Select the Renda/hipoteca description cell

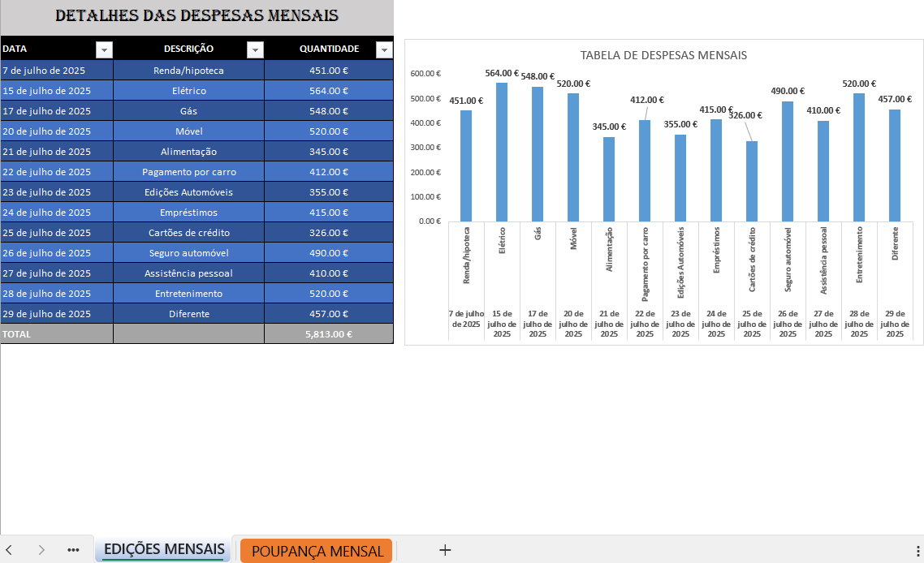pyautogui.click(x=188, y=70)
